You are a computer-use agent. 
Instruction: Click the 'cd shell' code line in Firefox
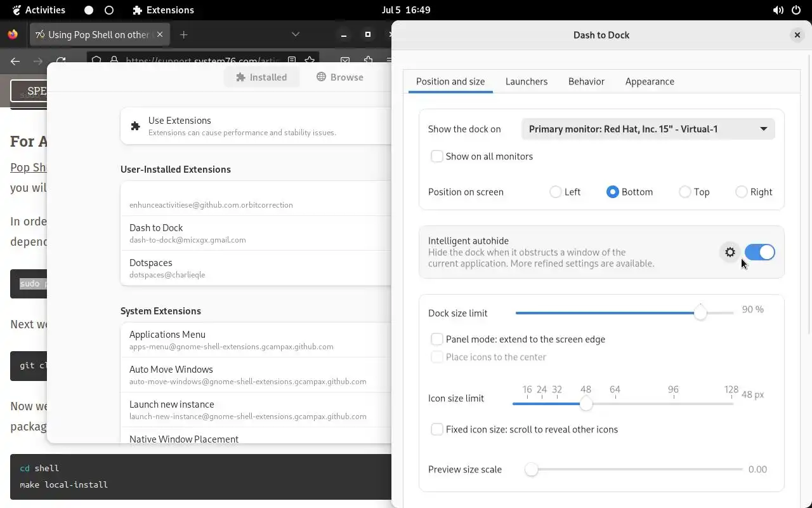point(39,468)
